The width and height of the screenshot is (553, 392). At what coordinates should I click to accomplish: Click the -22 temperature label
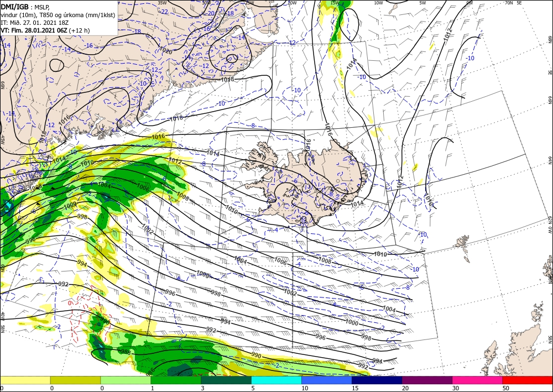tap(164, 12)
